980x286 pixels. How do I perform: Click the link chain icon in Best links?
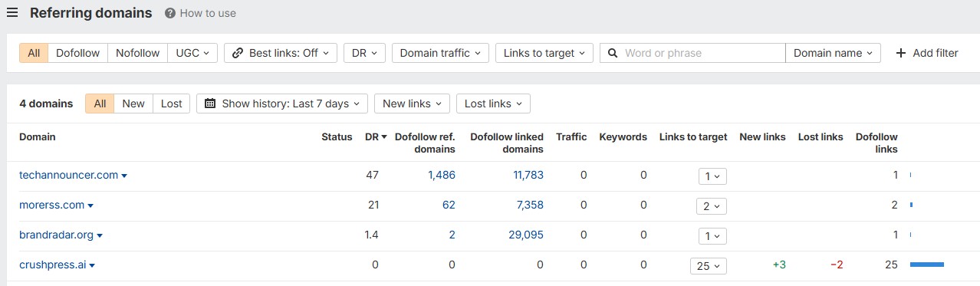pyautogui.click(x=238, y=53)
